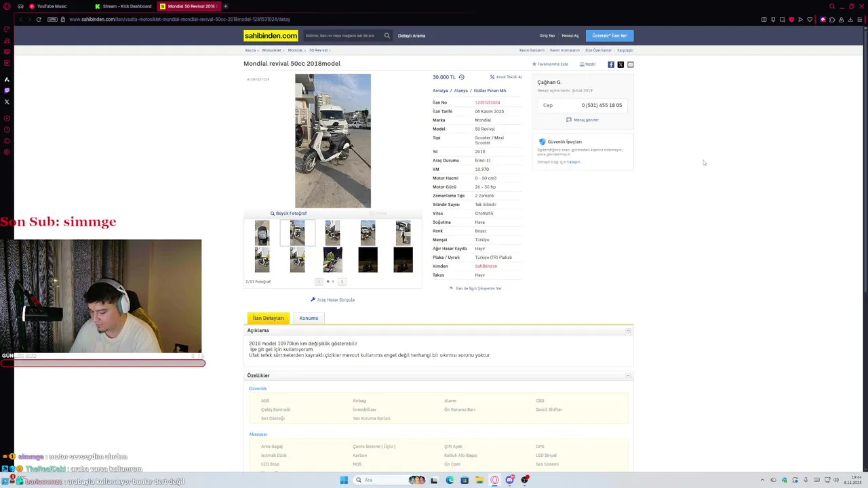
Task: Open Mondial breadcrumb
Action: [295, 50]
